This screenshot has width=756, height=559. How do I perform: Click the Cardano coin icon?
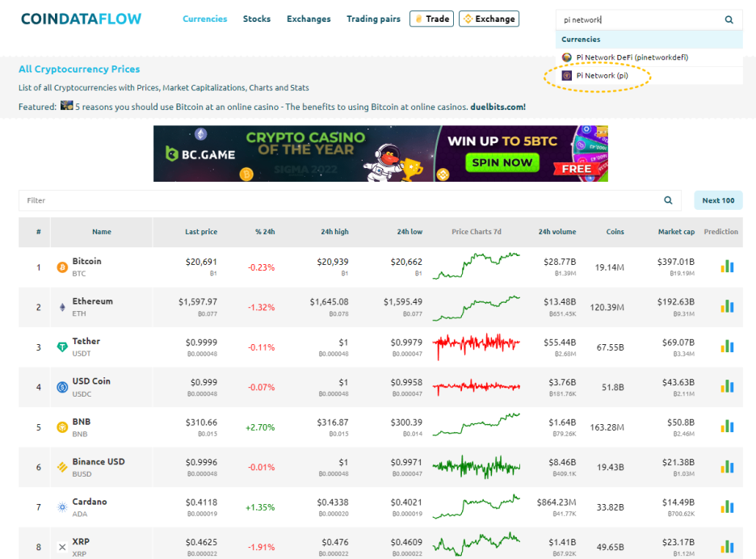[62, 507]
